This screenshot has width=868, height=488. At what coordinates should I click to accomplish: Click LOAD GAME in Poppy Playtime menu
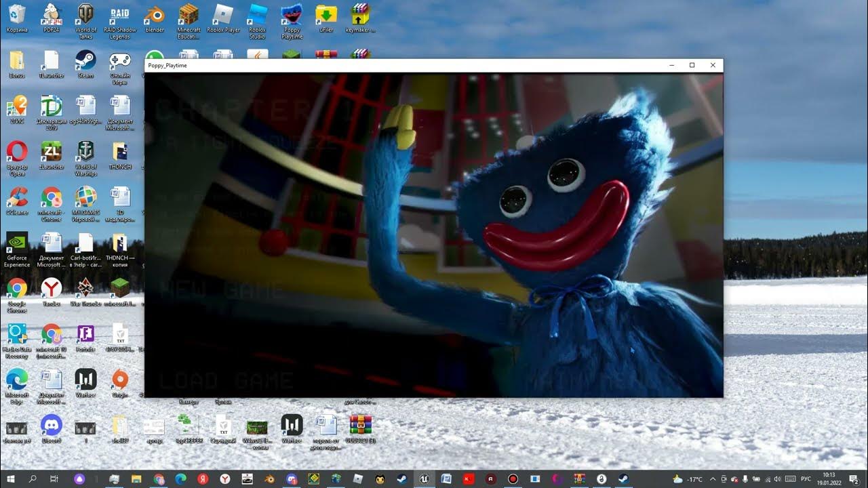tap(226, 381)
